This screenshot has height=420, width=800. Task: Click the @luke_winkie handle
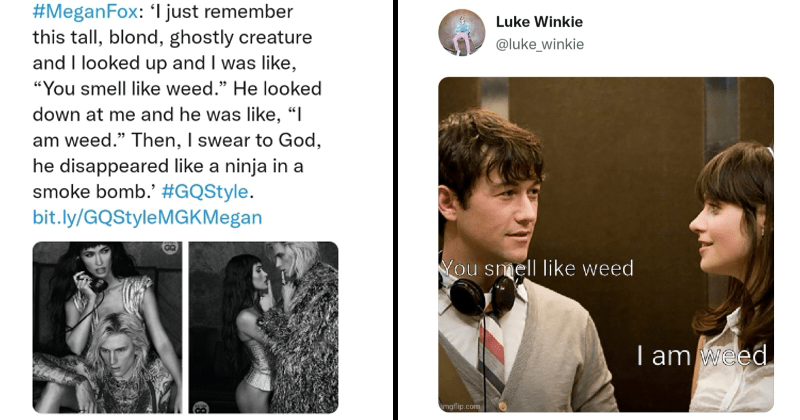[540, 44]
